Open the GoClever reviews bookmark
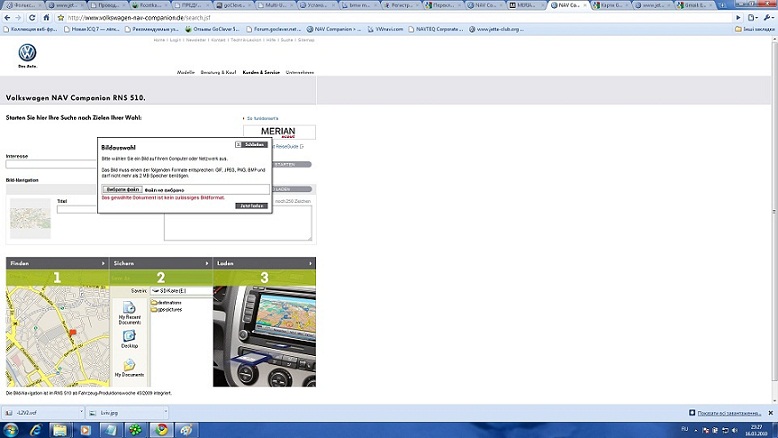This screenshot has height=438, width=778. point(212,29)
